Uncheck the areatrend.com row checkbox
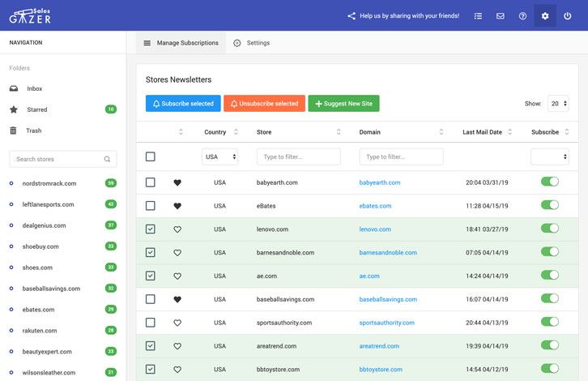The height and width of the screenshot is (381, 588). [x=151, y=345]
